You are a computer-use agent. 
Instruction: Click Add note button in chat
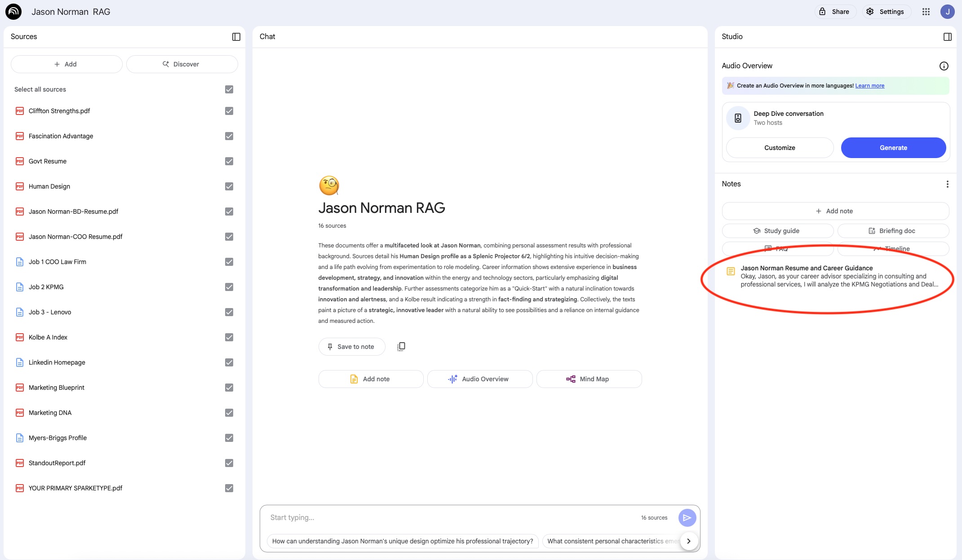(371, 379)
